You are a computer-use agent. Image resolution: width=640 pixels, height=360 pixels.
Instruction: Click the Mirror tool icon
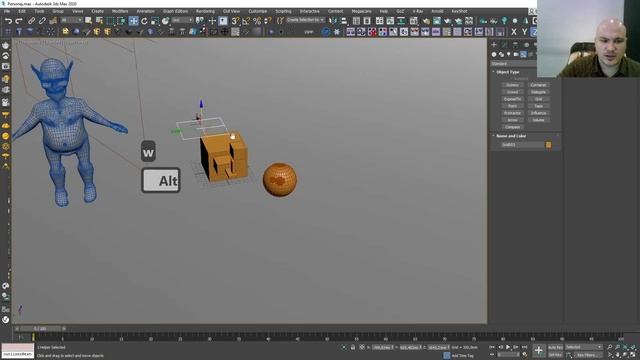click(x=333, y=21)
